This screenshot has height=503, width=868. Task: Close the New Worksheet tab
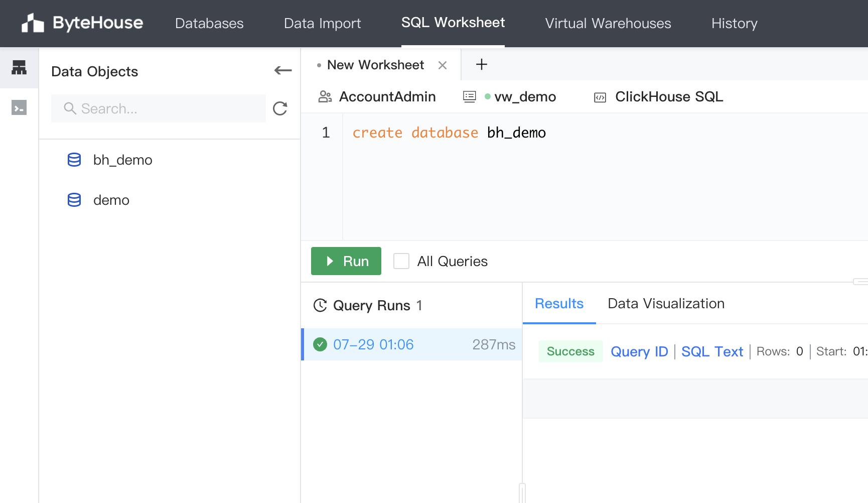point(443,65)
